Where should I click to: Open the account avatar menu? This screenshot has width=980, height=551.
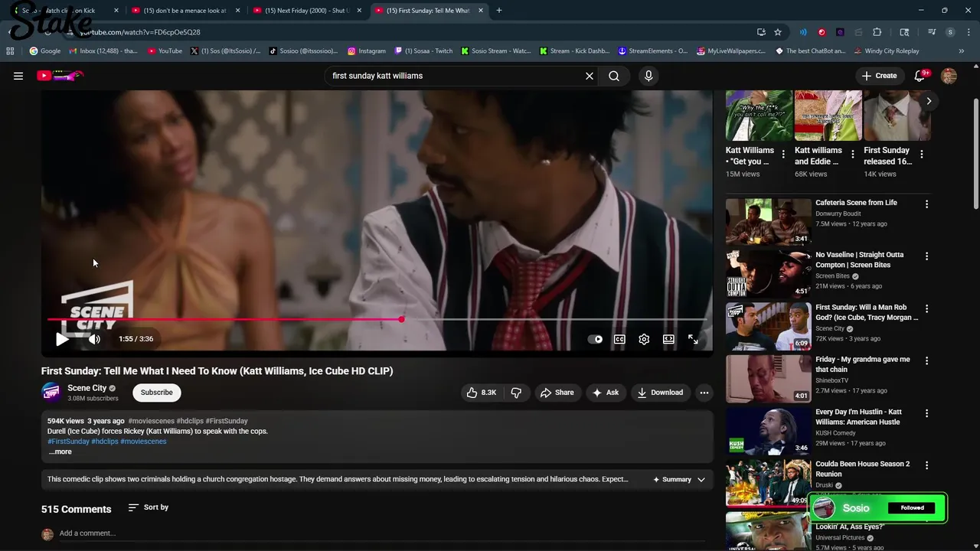[949, 76]
